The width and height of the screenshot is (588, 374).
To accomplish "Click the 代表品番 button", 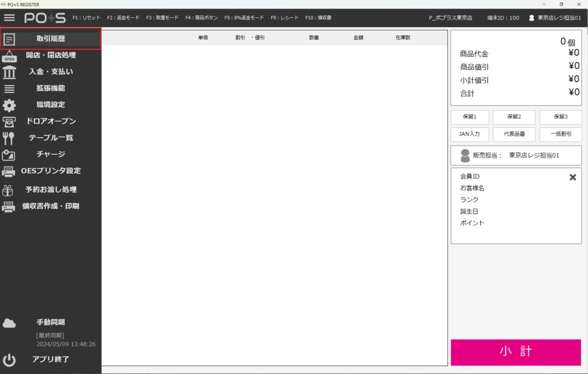I will [514, 134].
